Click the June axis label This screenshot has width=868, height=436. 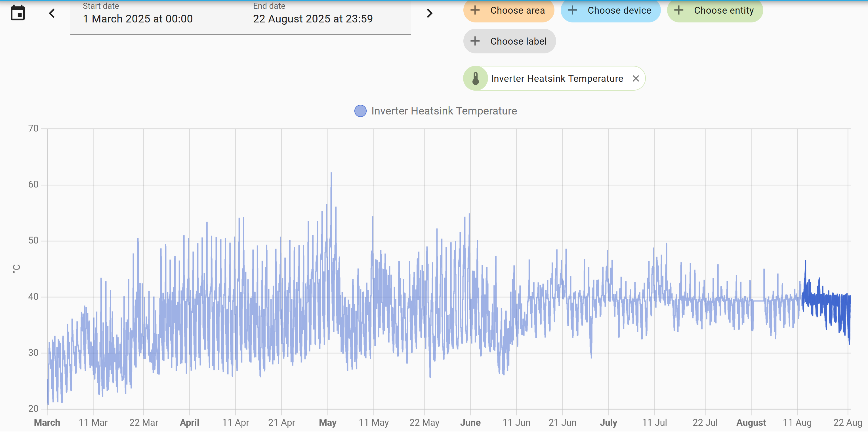(470, 423)
